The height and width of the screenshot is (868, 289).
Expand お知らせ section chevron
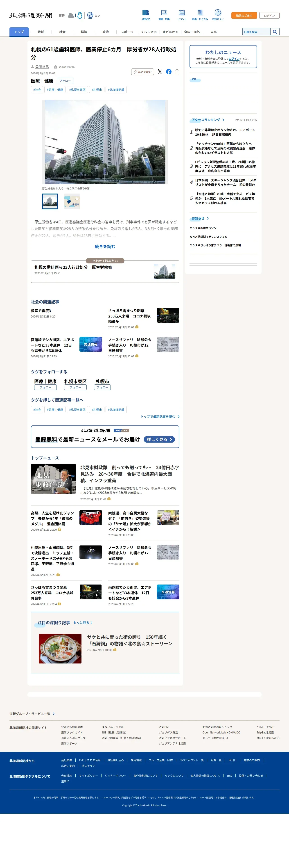[208, 218]
